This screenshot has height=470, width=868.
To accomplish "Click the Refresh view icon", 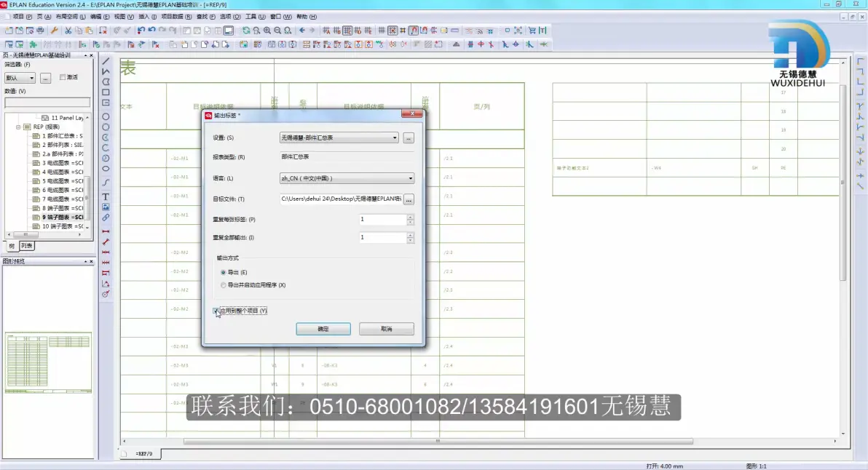I will coord(246,31).
